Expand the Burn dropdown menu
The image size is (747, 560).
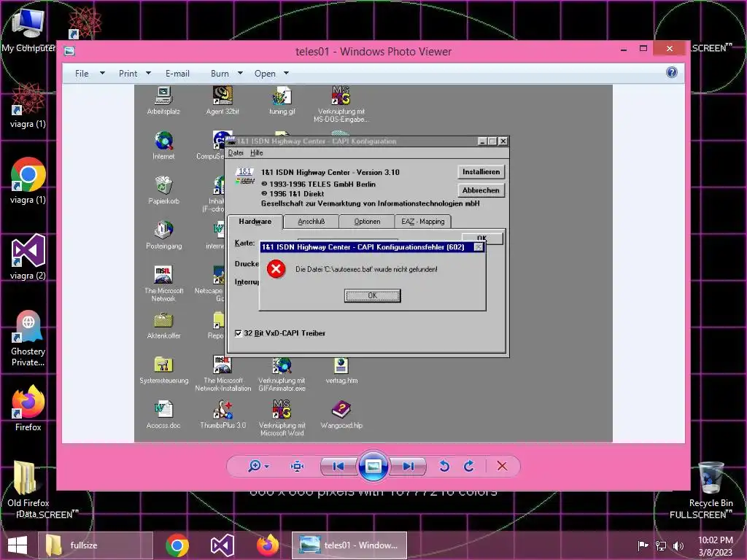(226, 74)
